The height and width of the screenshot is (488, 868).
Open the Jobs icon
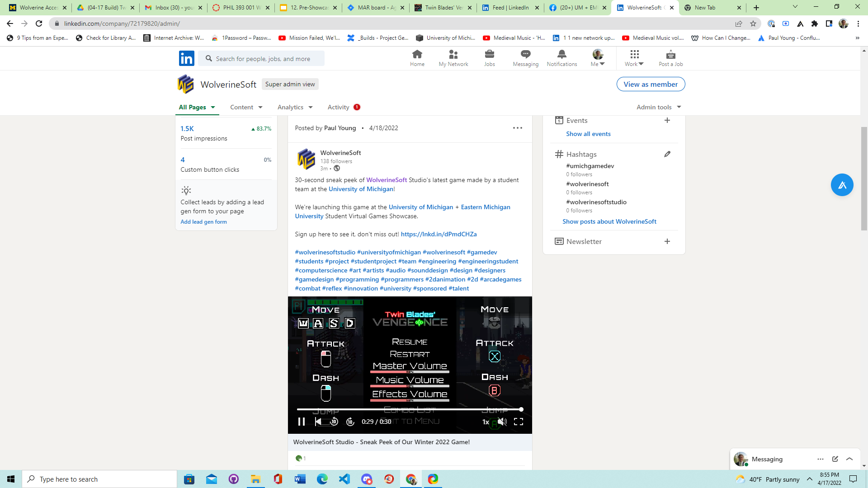coord(489,58)
